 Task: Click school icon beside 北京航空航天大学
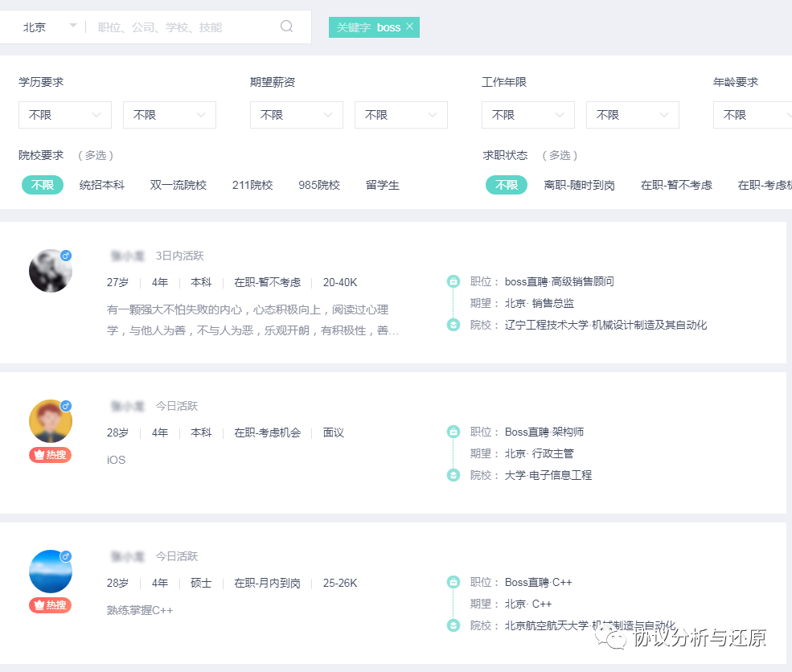tap(453, 625)
